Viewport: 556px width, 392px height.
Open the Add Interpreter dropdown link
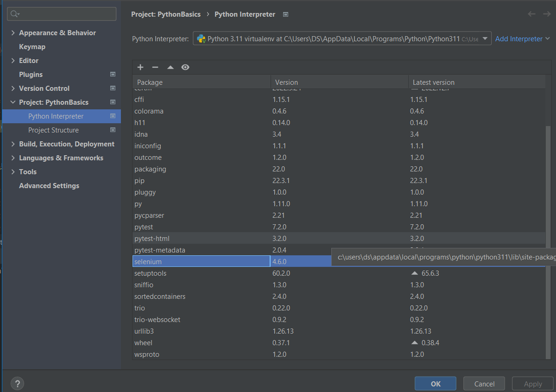[523, 39]
